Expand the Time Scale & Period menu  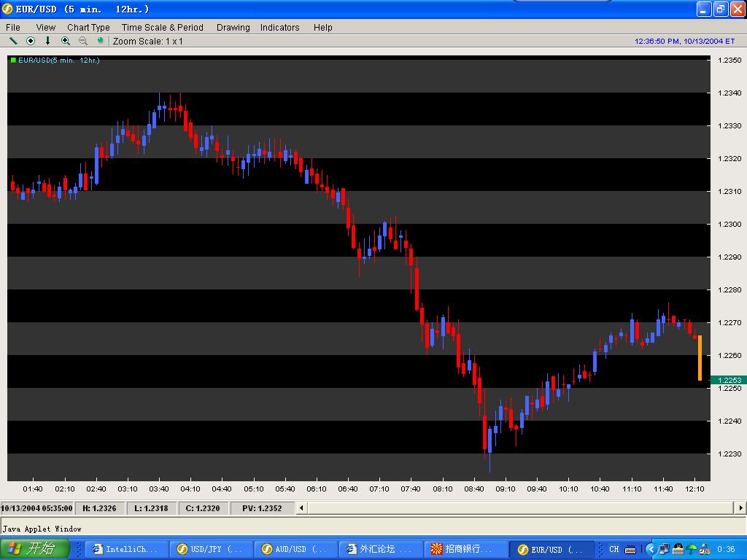[163, 27]
